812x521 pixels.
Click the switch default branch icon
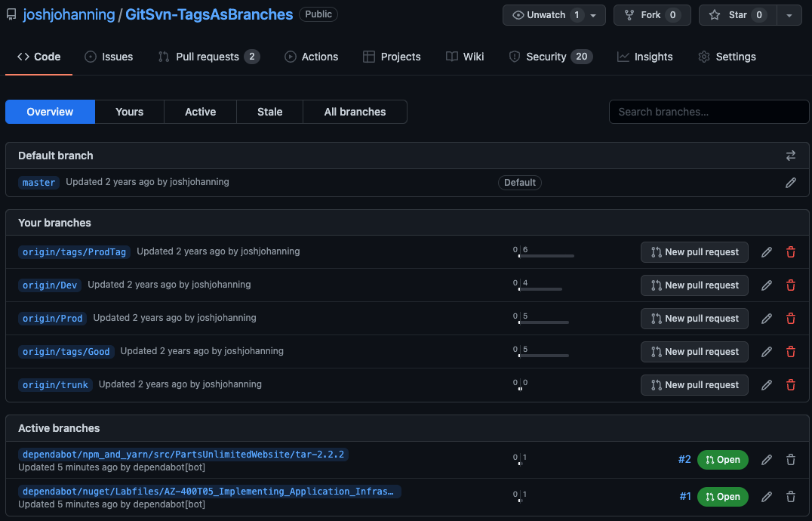pyautogui.click(x=790, y=156)
